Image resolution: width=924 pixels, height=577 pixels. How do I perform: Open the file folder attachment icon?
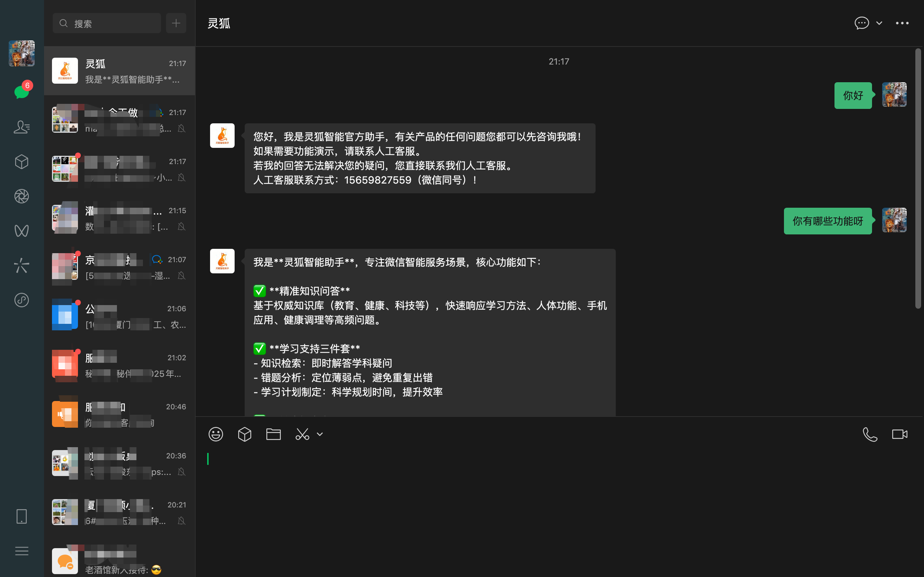point(273,434)
